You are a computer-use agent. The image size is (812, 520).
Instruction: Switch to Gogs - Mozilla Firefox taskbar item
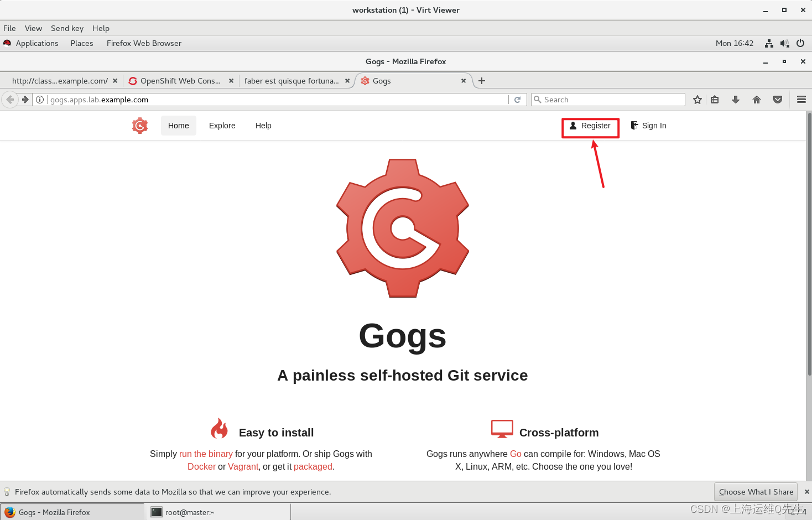[x=72, y=512]
